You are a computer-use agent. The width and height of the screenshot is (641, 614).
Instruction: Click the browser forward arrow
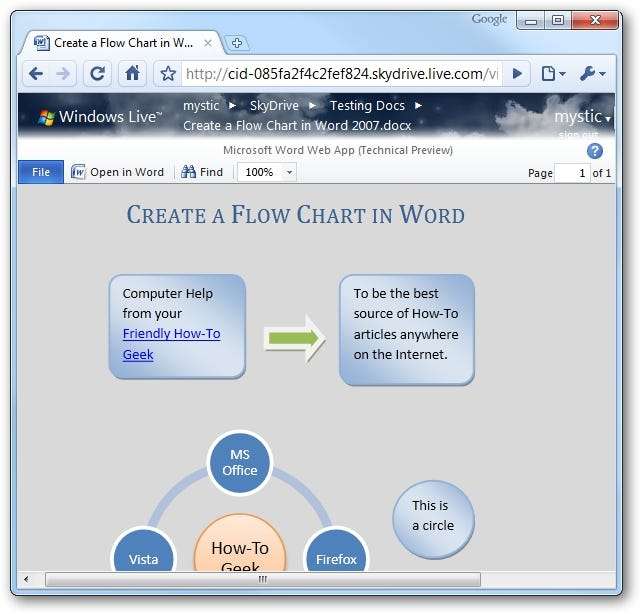pyautogui.click(x=63, y=74)
